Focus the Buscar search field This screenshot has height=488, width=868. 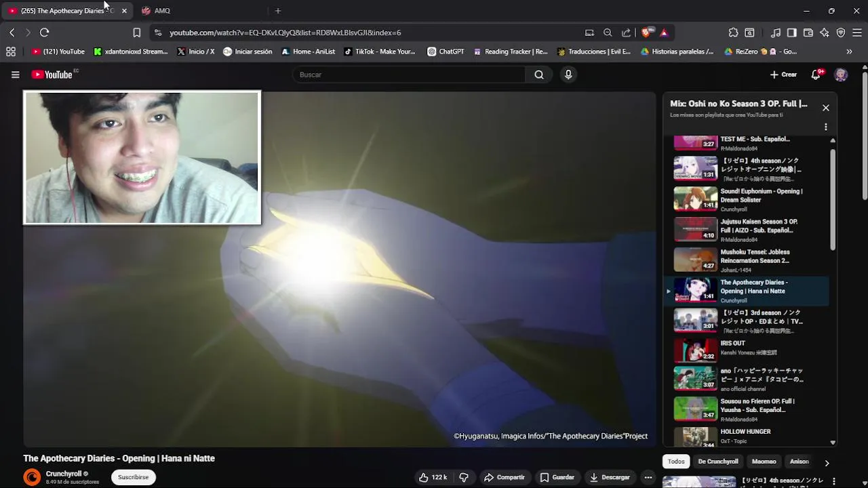(x=410, y=75)
